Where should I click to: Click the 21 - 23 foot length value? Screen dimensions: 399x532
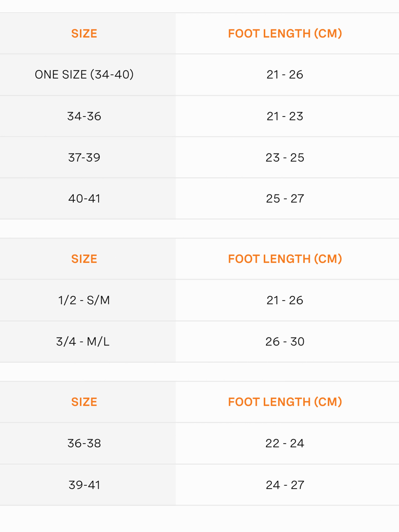[285, 116]
